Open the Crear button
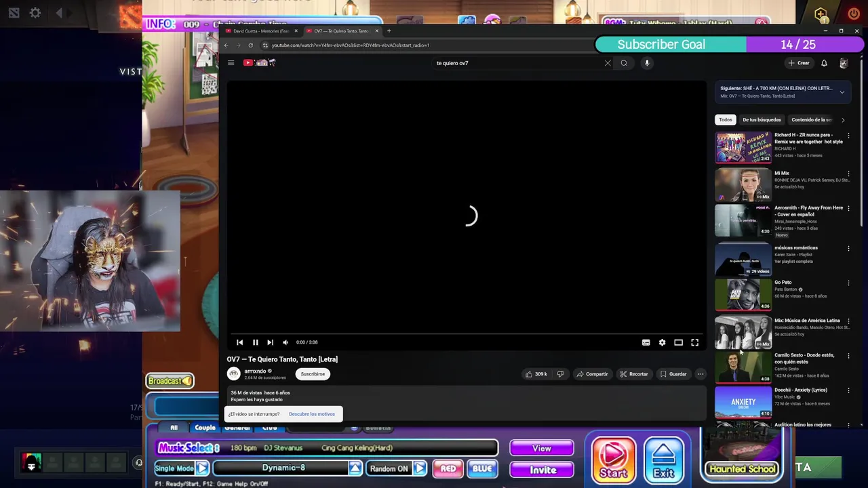The image size is (868, 488). (799, 63)
